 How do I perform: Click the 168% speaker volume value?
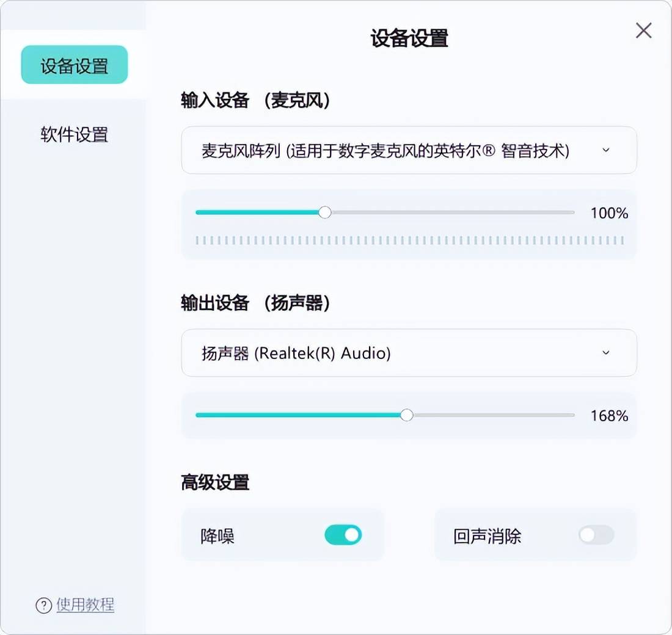[x=609, y=416]
